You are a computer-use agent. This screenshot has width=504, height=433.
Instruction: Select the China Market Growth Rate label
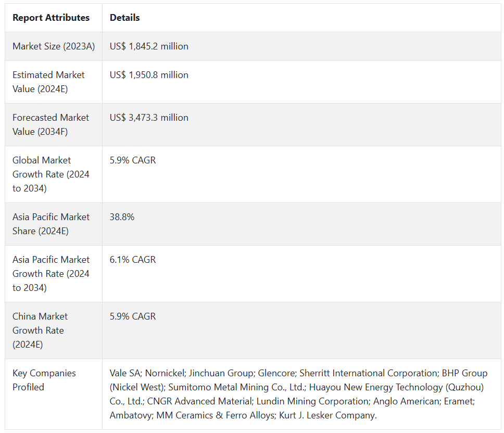click(40, 330)
